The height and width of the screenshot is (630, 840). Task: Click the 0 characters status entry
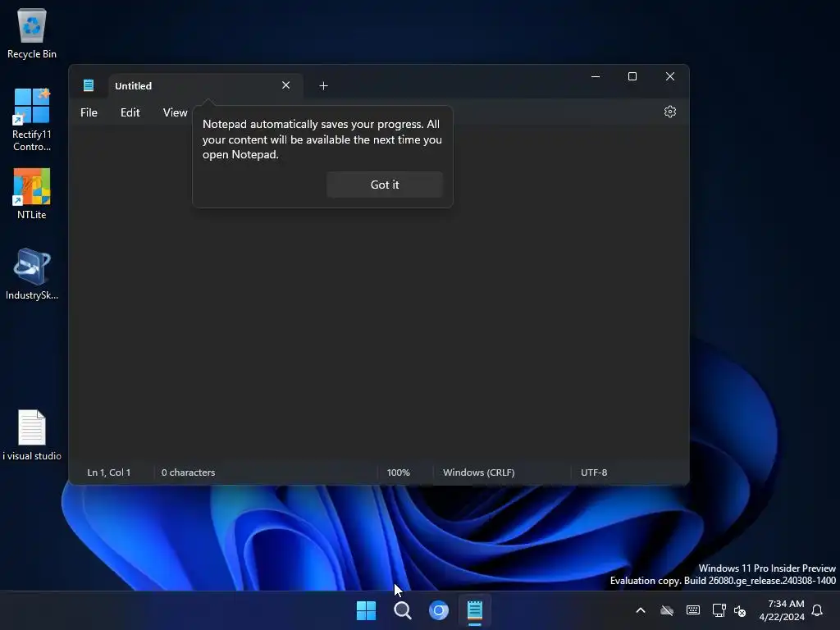pyautogui.click(x=188, y=472)
